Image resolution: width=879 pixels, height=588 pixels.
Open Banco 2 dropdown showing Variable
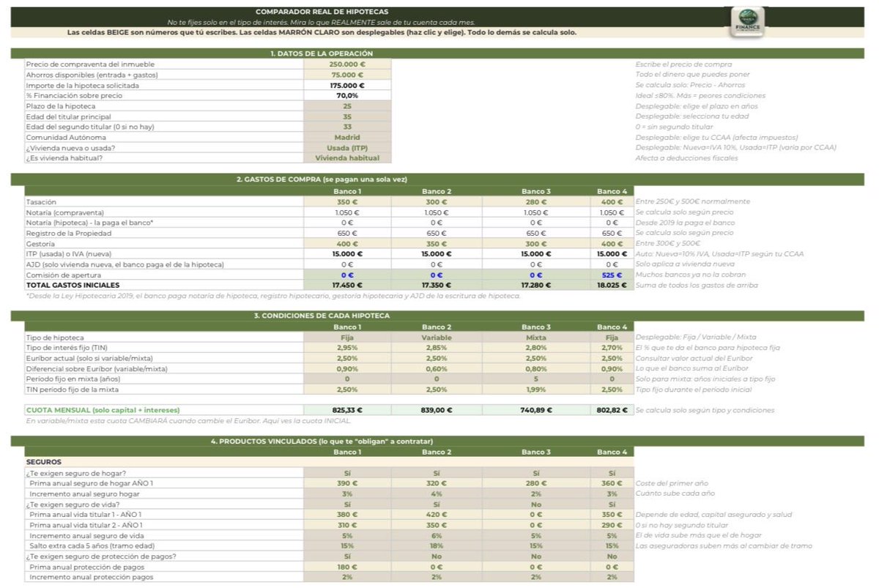tap(437, 337)
